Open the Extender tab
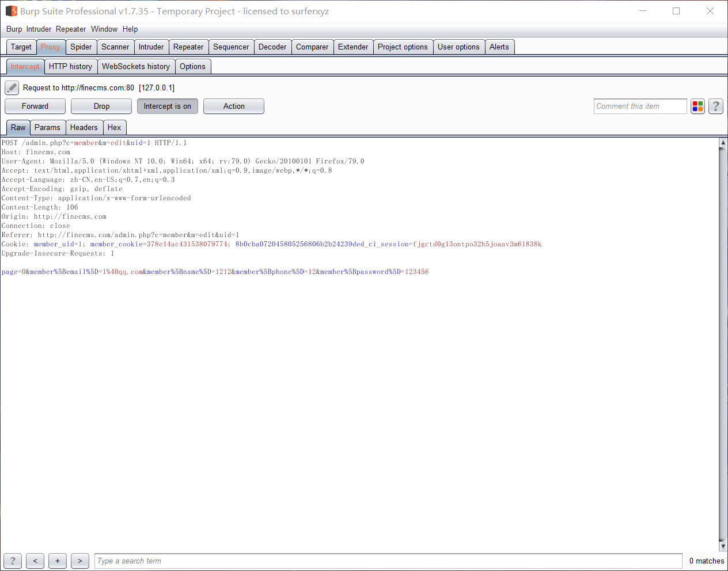The width and height of the screenshot is (728, 571). 353,47
